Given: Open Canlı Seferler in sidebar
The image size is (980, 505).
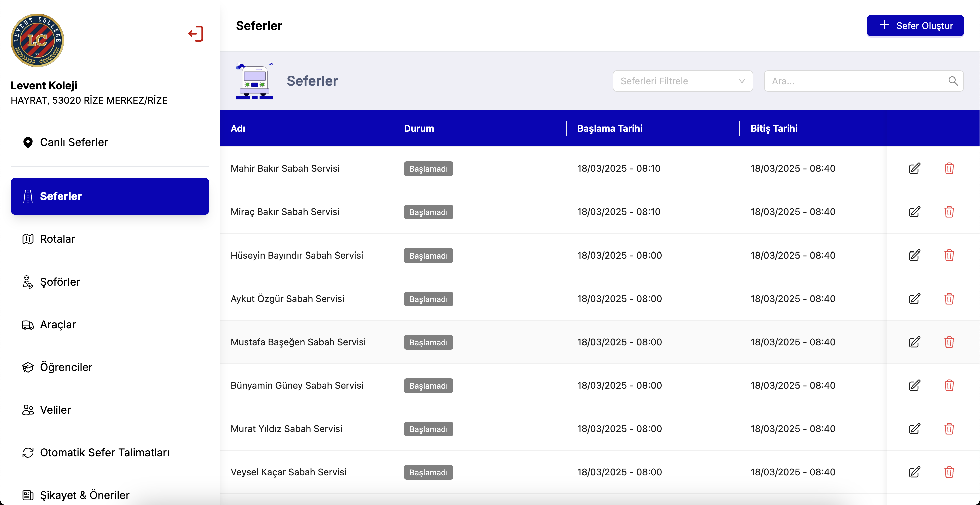Looking at the screenshot, I should click(x=74, y=142).
